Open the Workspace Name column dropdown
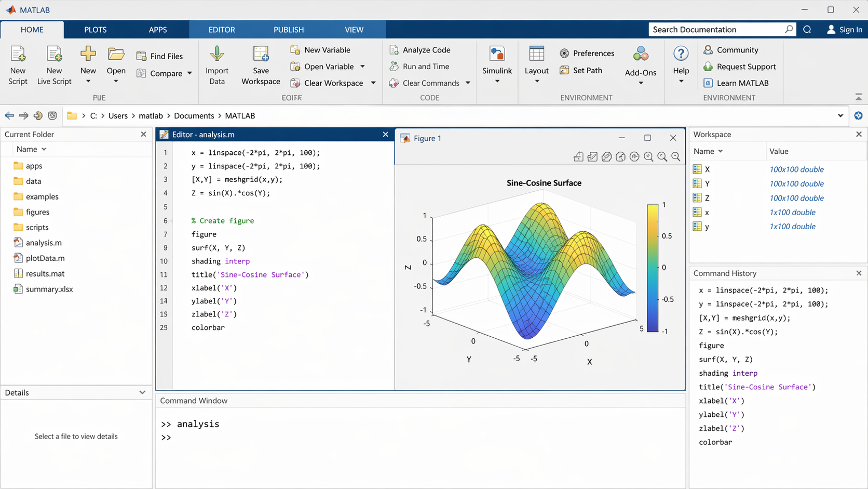Image resolution: width=868 pixels, height=489 pixels. [721, 151]
